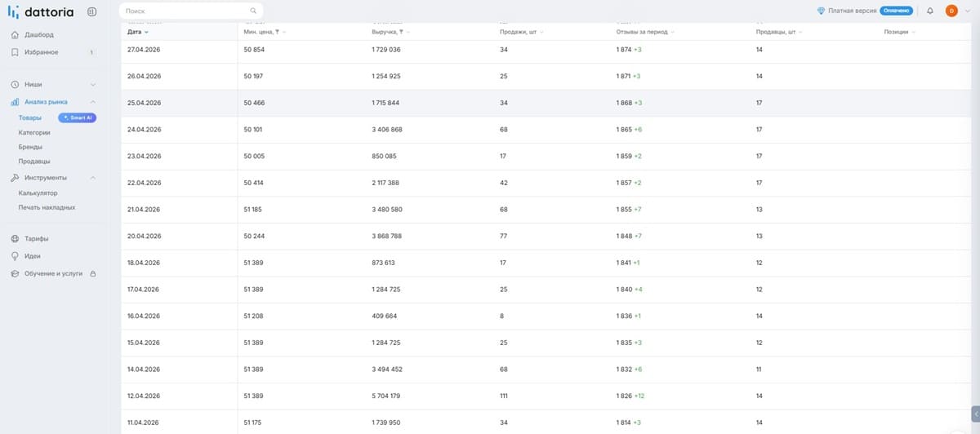Image resolution: width=980 pixels, height=434 pixels.
Task: Sort by Выручка column arrow
Action: pos(408,32)
